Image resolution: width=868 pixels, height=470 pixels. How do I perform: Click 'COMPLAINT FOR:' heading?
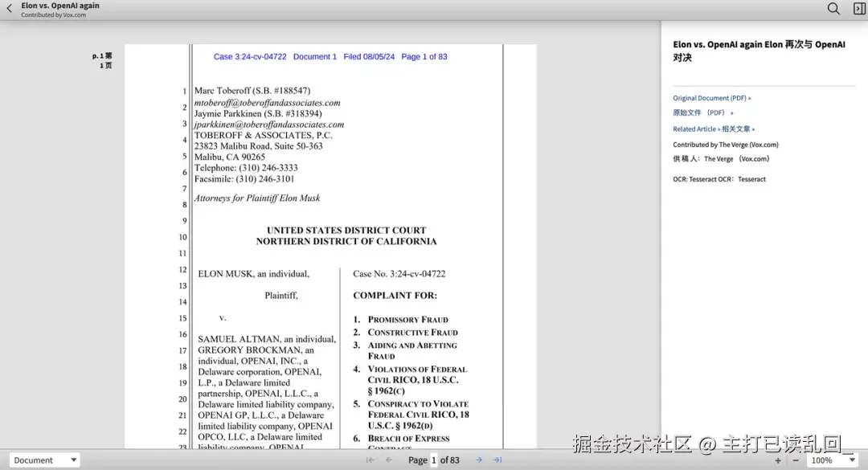[x=395, y=296]
